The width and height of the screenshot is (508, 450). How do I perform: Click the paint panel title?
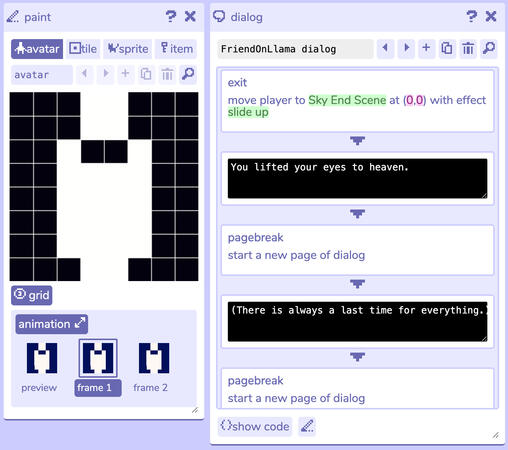click(37, 17)
